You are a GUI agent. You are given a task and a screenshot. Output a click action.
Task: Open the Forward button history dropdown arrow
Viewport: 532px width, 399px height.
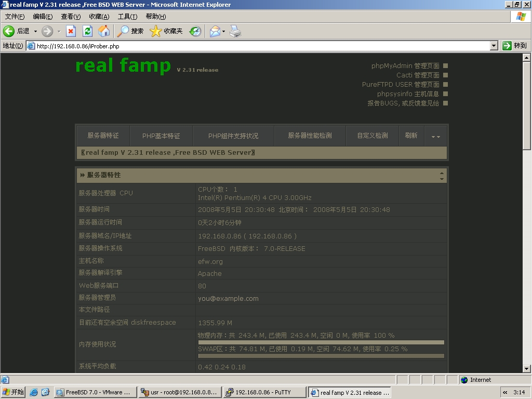tap(59, 31)
